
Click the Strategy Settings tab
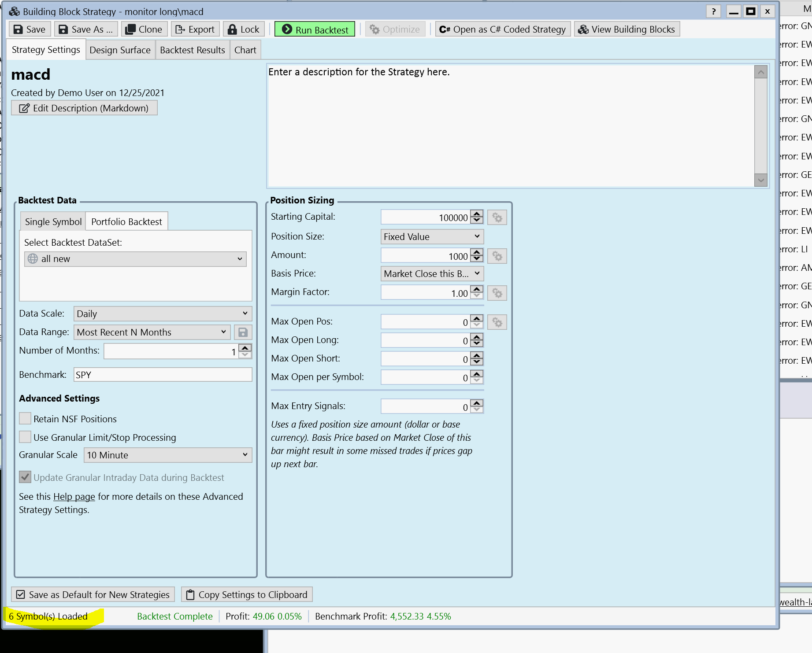(46, 50)
